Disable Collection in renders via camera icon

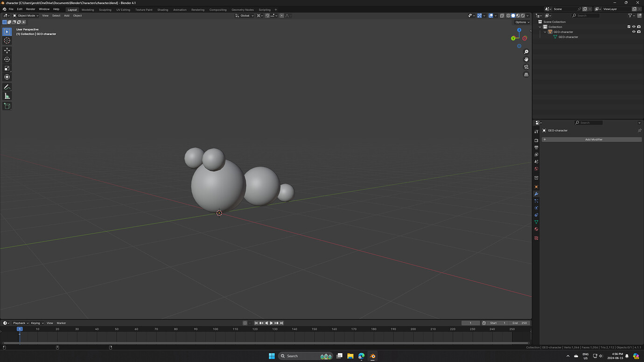tap(639, 27)
